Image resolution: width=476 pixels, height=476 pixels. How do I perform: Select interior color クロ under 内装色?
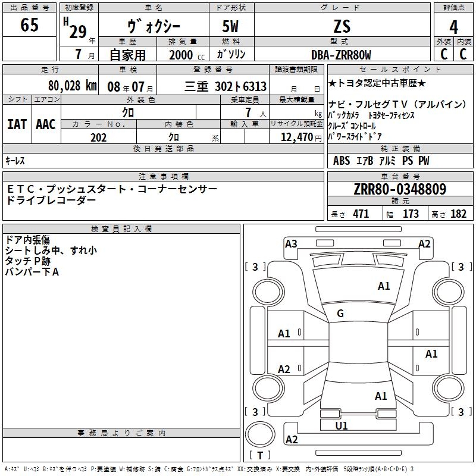pyautogui.click(x=174, y=137)
